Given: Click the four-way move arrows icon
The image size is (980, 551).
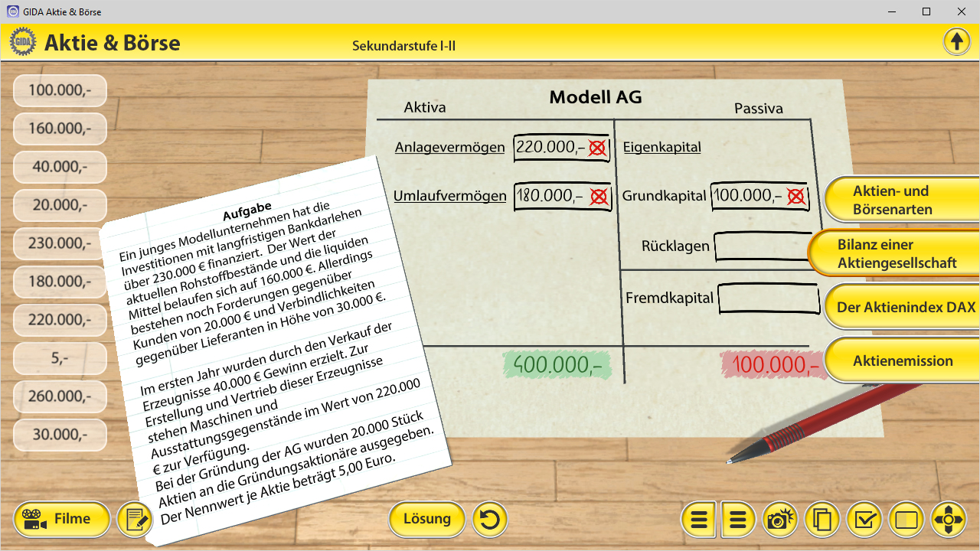Looking at the screenshot, I should pyautogui.click(x=949, y=520).
